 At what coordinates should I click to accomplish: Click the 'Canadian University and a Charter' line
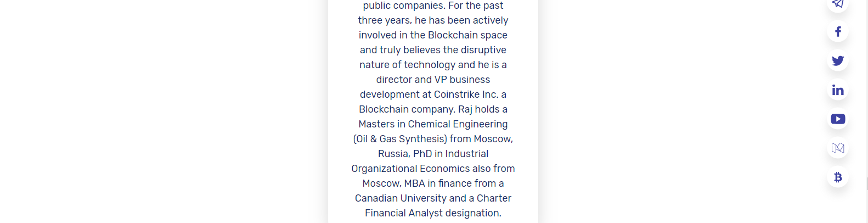(433, 198)
